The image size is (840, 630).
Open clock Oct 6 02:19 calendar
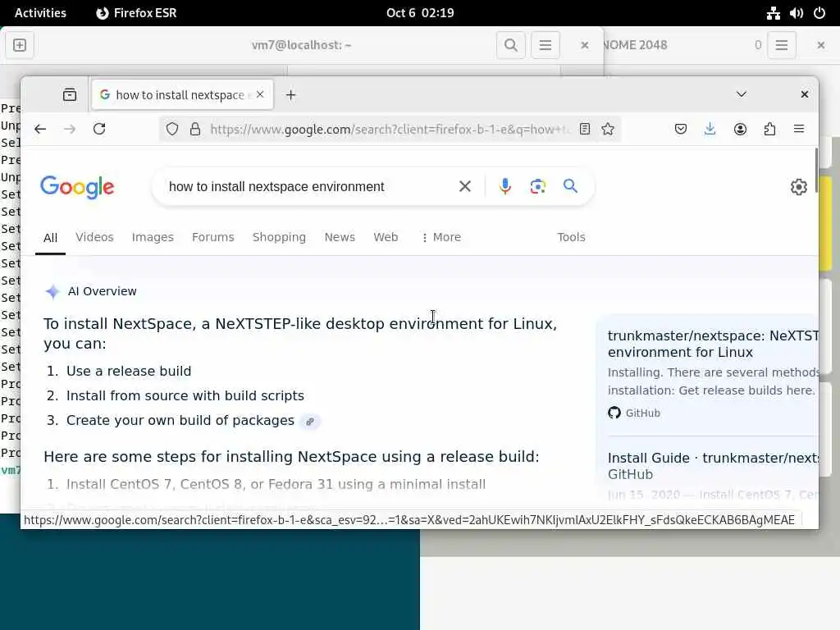point(420,13)
